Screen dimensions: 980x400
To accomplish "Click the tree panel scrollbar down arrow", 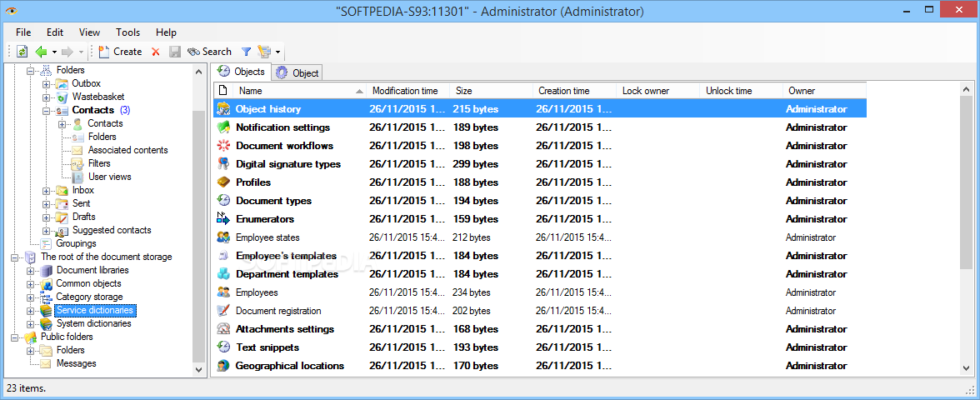I will 198,369.
